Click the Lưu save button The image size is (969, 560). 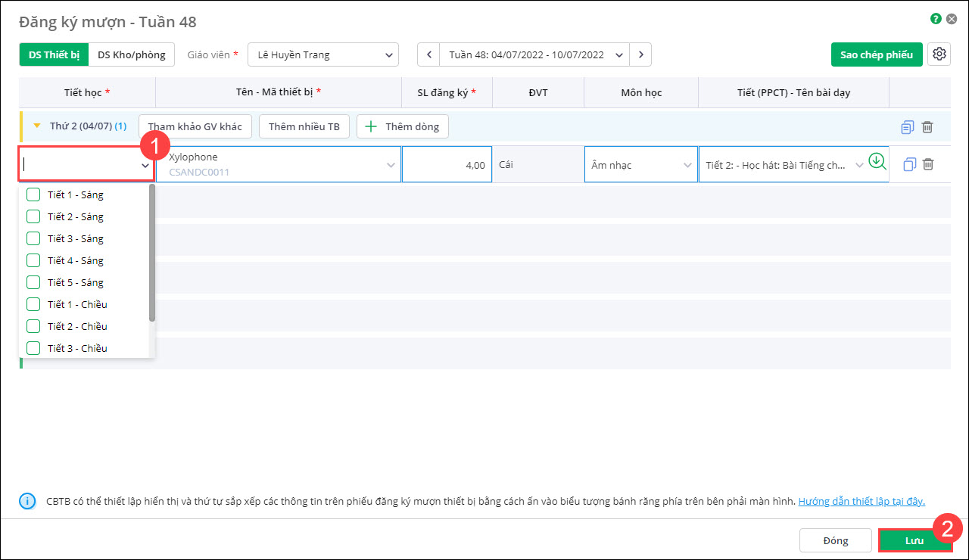pyautogui.click(x=914, y=540)
